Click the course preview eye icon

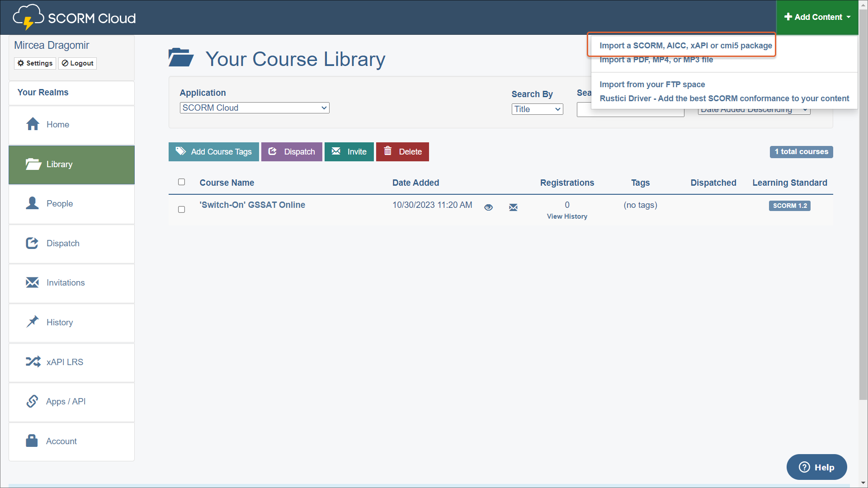[488, 207]
